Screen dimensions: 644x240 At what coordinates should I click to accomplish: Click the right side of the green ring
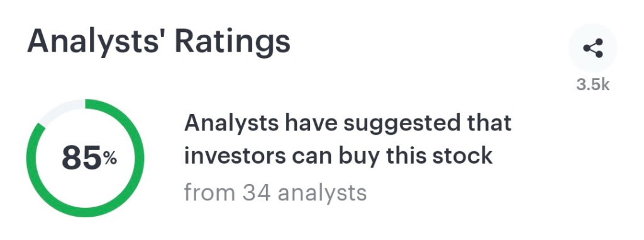(139, 158)
